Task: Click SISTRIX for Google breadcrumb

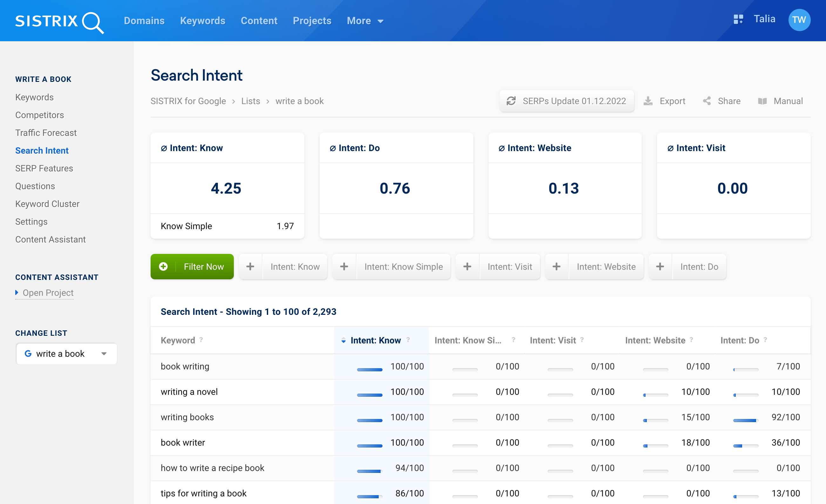Action: (x=188, y=101)
